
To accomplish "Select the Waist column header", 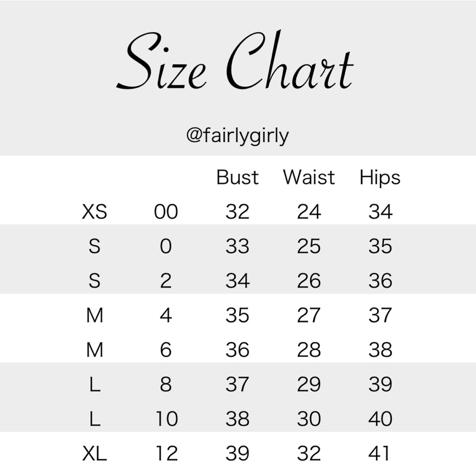I will click(x=309, y=178).
